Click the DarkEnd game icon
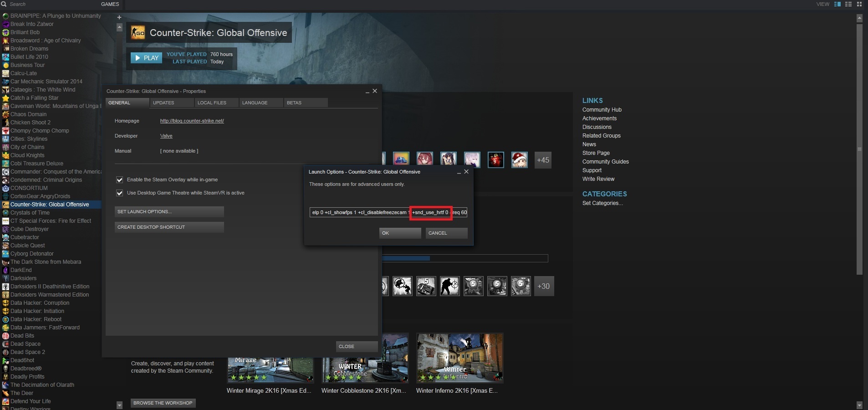This screenshot has width=868, height=410. [5, 270]
